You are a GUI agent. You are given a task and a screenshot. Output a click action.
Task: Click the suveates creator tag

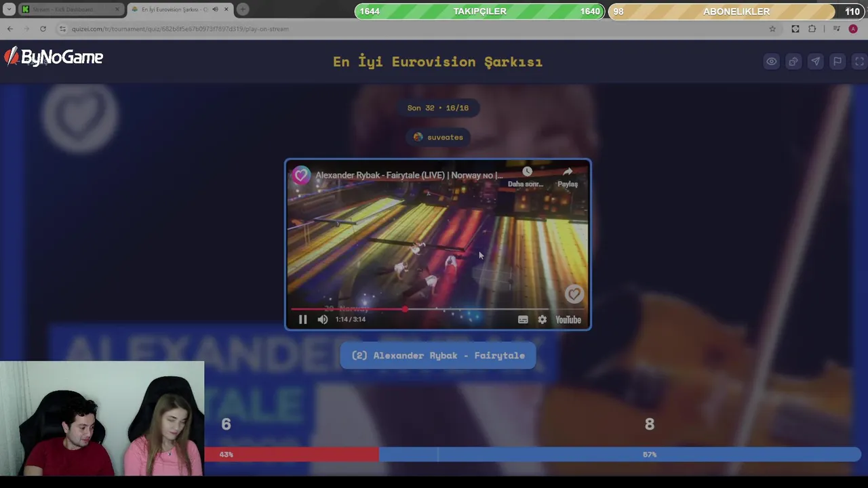click(438, 137)
